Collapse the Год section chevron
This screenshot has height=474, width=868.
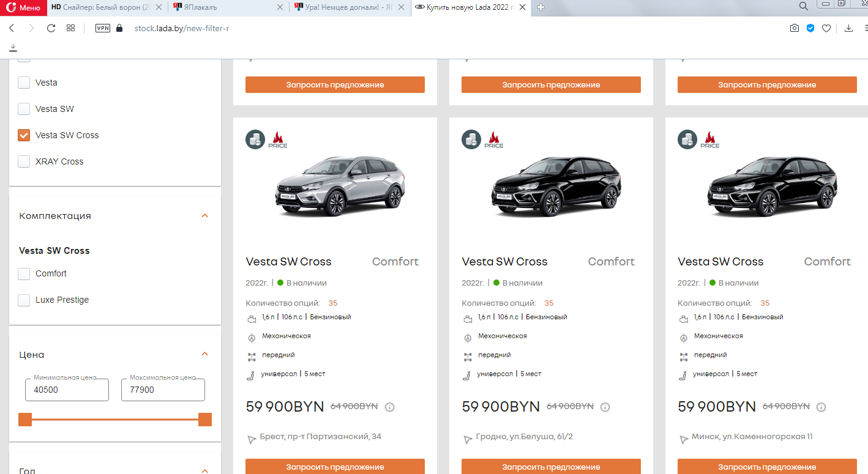[x=205, y=470]
